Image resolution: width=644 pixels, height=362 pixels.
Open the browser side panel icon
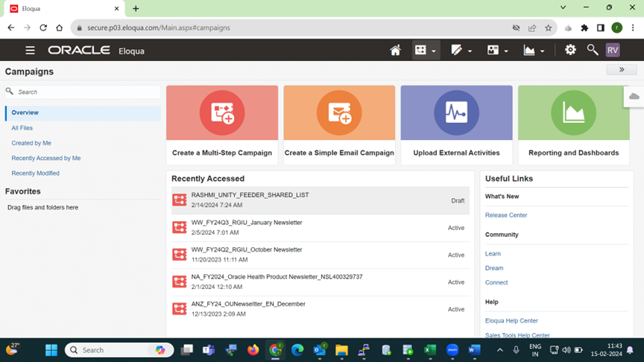601,28
